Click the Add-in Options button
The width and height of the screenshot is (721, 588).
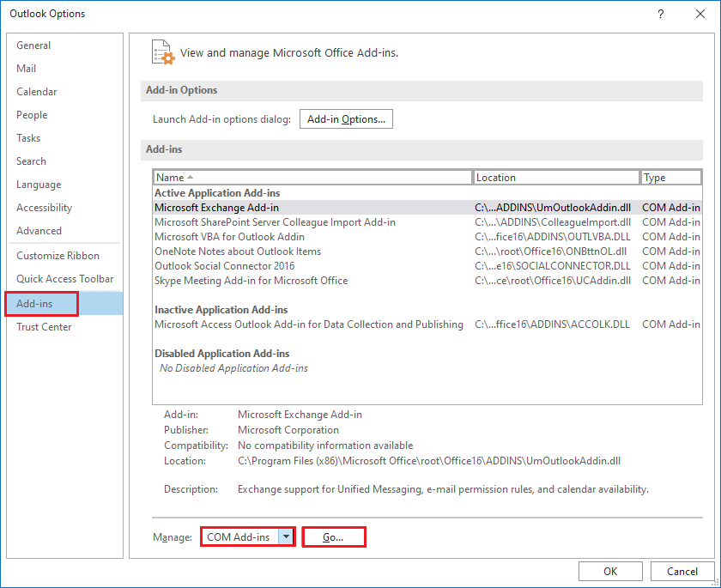[346, 119]
